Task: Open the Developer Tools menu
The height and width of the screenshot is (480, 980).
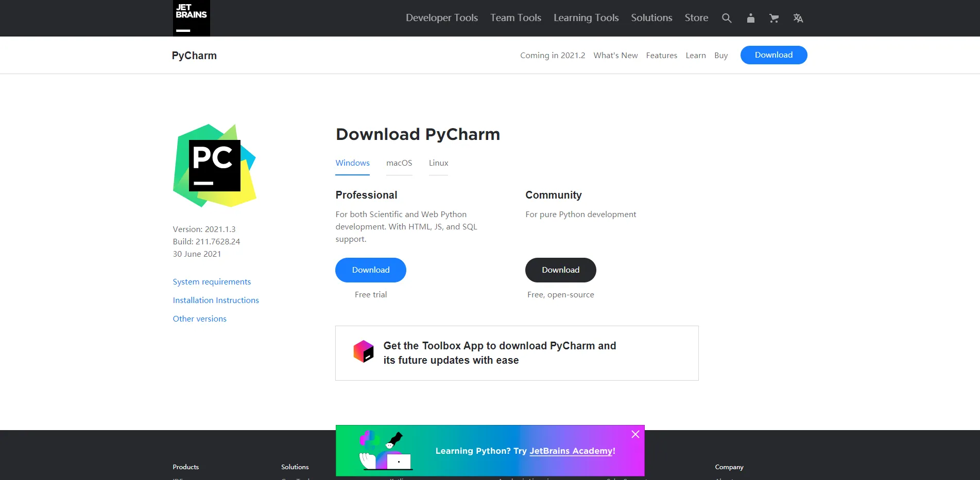Action: tap(442, 18)
